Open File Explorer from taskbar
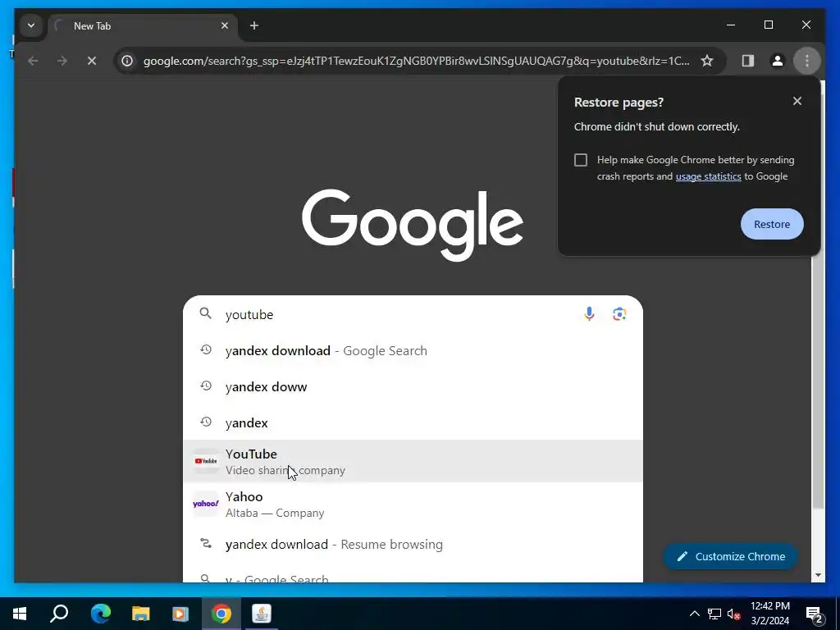Screen dimensions: 840x630 [x=140, y=614]
